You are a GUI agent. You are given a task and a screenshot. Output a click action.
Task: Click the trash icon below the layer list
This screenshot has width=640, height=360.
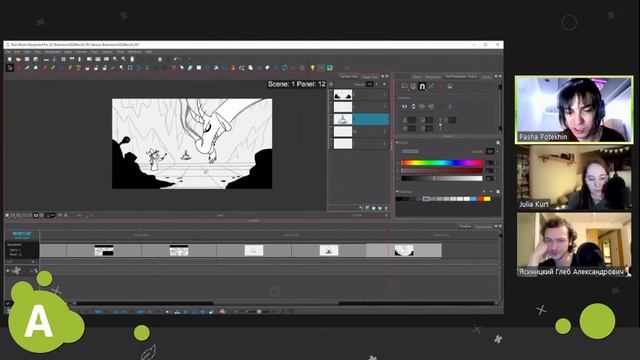[386, 208]
